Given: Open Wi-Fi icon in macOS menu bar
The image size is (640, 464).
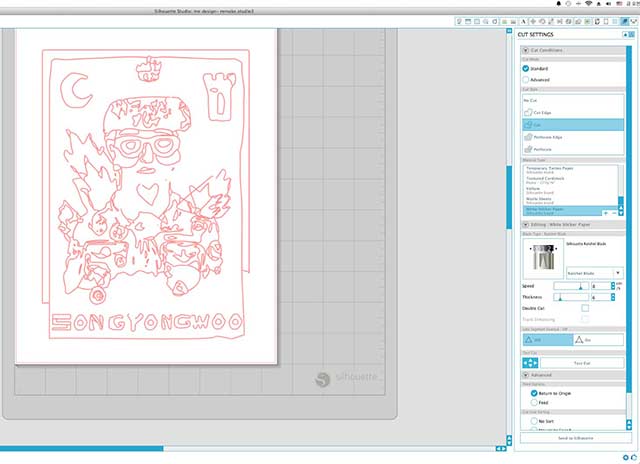Looking at the screenshot, I should 588,3.
